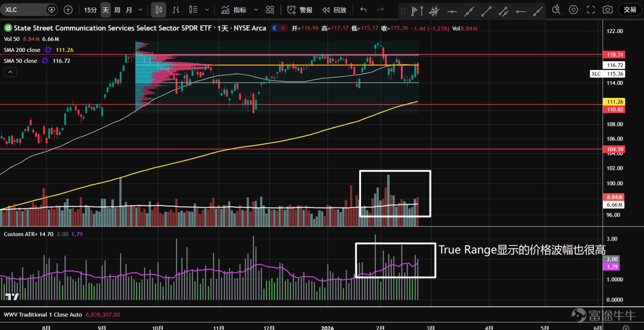This screenshot has width=644, height=330.
Task: Click the green symbol logo icon
Action: pyautogui.click(x=8, y=28)
